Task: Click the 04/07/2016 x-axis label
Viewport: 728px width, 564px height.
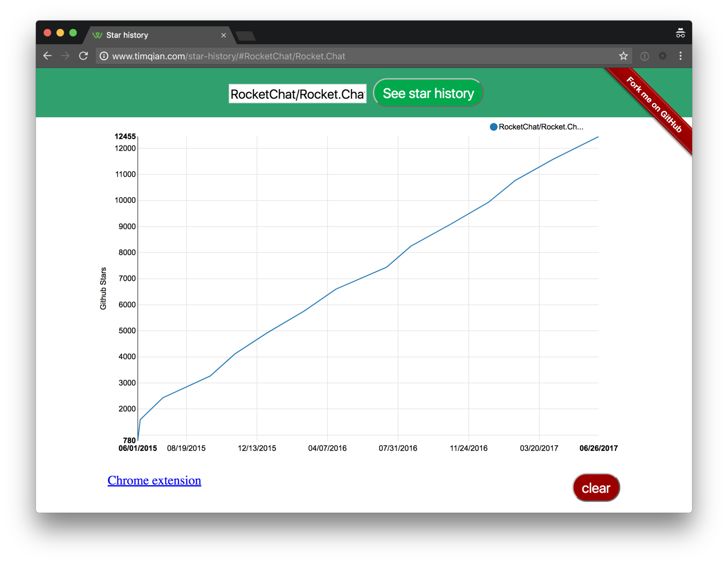Action: pos(327,448)
